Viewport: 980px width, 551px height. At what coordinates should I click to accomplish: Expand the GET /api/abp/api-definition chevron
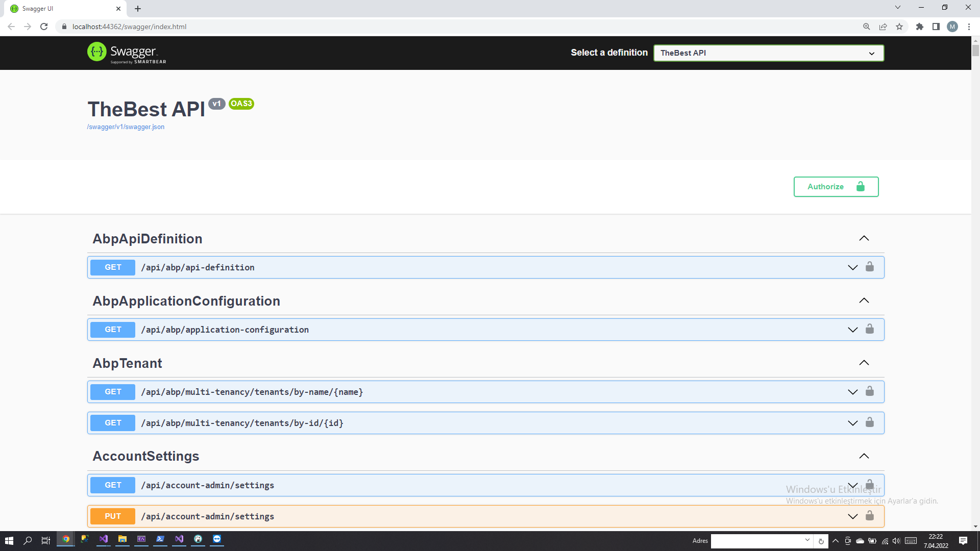853,267
